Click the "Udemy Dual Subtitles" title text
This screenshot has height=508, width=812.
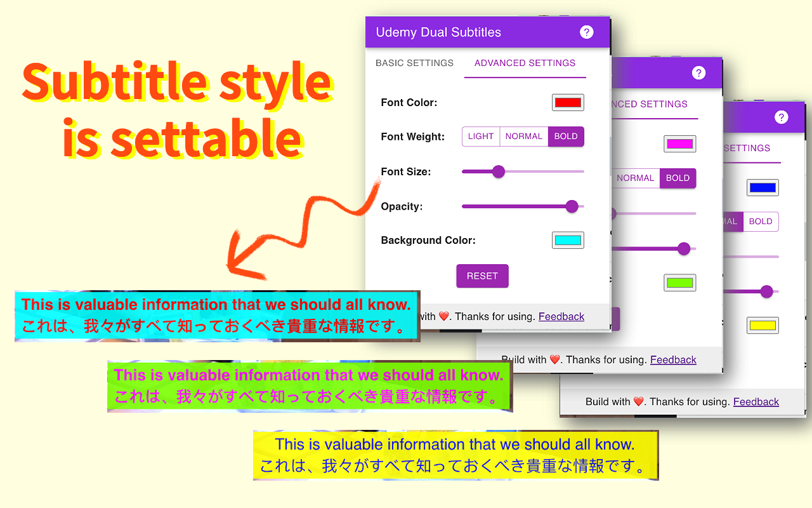(438, 32)
